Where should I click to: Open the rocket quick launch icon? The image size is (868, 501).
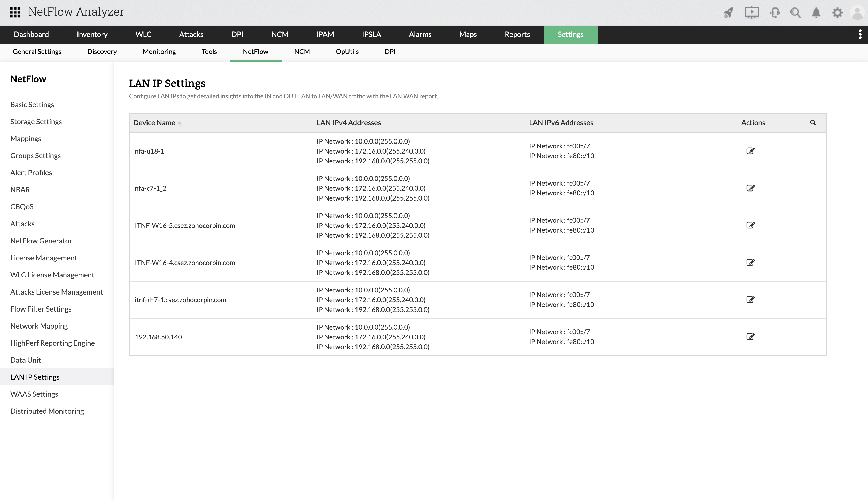(728, 12)
